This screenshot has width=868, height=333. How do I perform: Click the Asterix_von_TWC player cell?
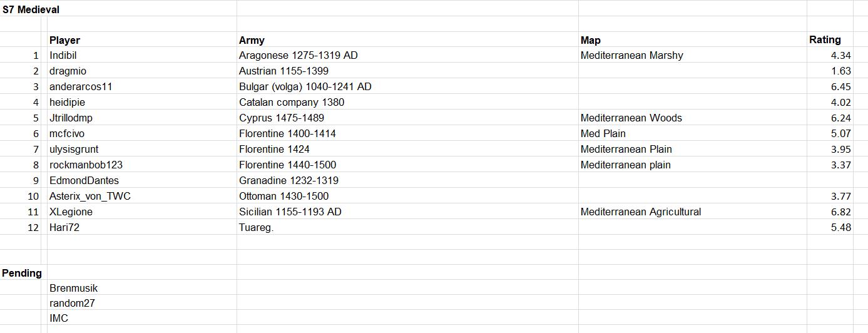coord(142,196)
